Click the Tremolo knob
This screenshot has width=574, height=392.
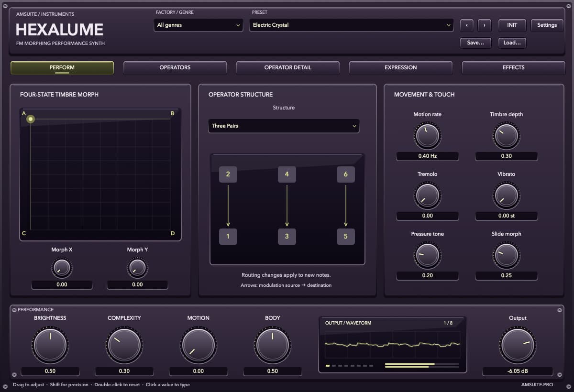coord(428,195)
